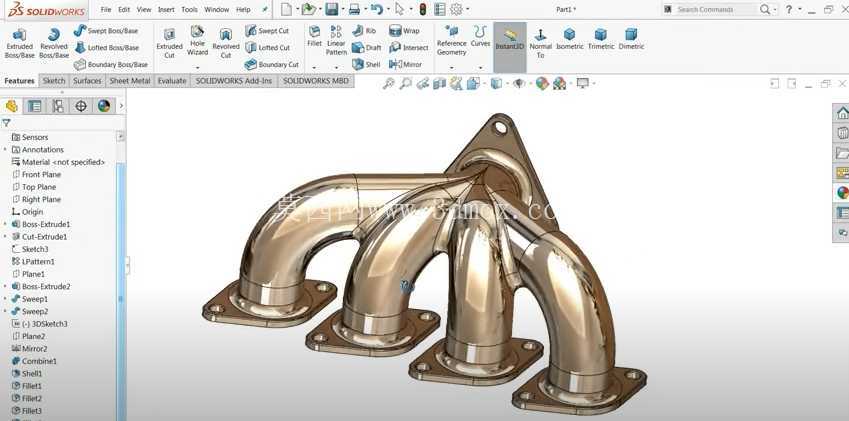Open the Curves tools
Screen dimensions: 849x421
click(480, 36)
